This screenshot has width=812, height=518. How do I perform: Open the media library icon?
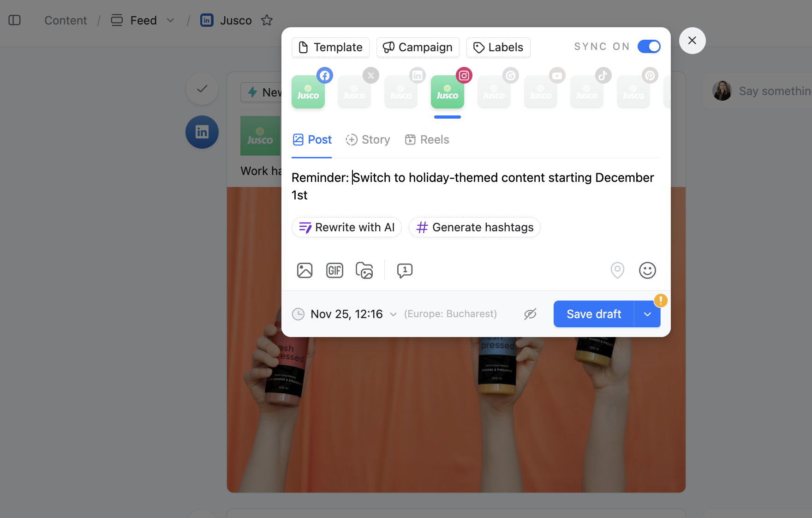point(364,270)
